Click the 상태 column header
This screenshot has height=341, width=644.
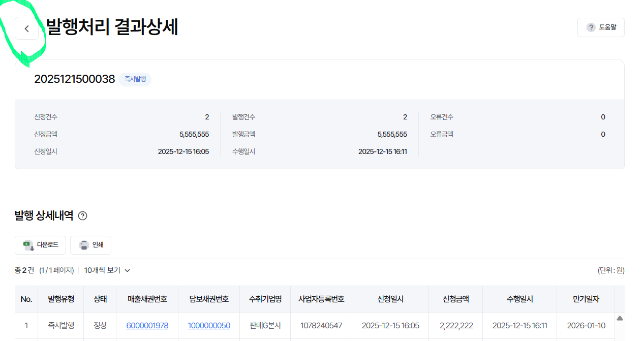click(100, 299)
